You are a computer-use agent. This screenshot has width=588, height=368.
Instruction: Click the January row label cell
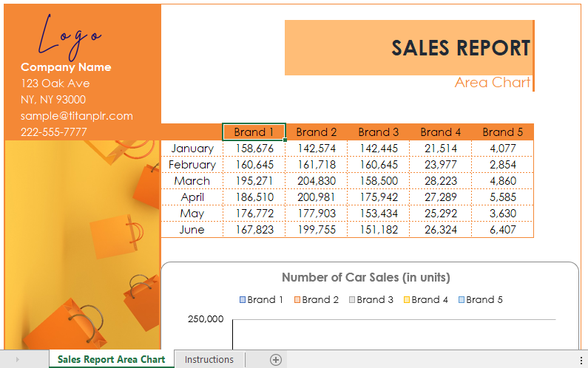click(x=192, y=149)
